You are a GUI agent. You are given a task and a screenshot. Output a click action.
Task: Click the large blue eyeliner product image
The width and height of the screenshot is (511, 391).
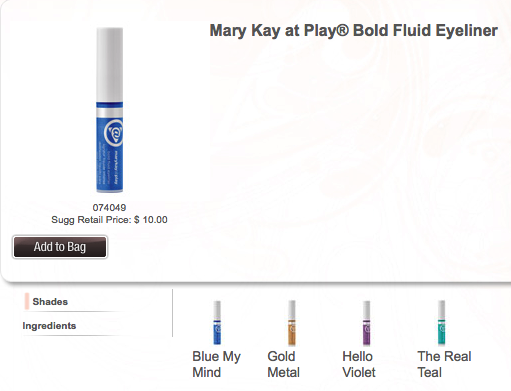coord(110,110)
